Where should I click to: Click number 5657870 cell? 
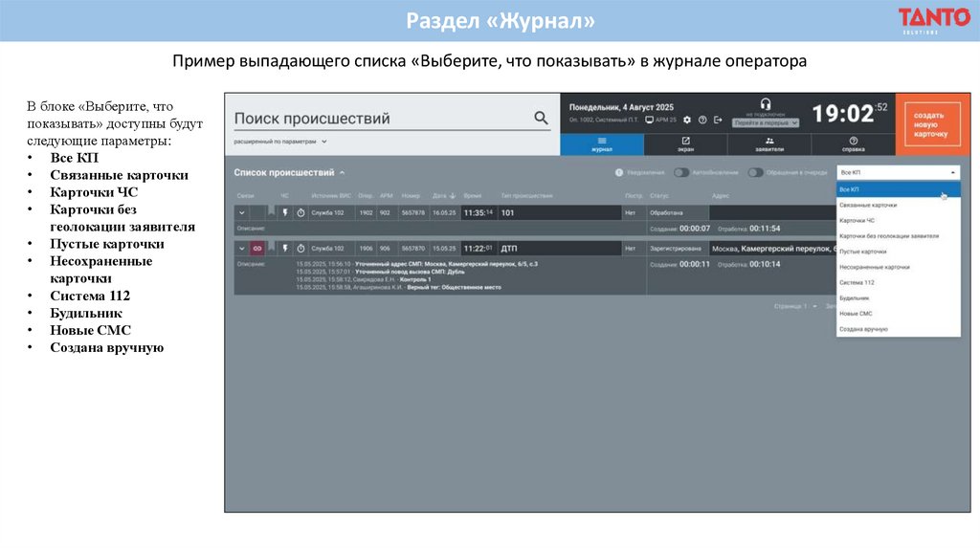click(x=412, y=249)
